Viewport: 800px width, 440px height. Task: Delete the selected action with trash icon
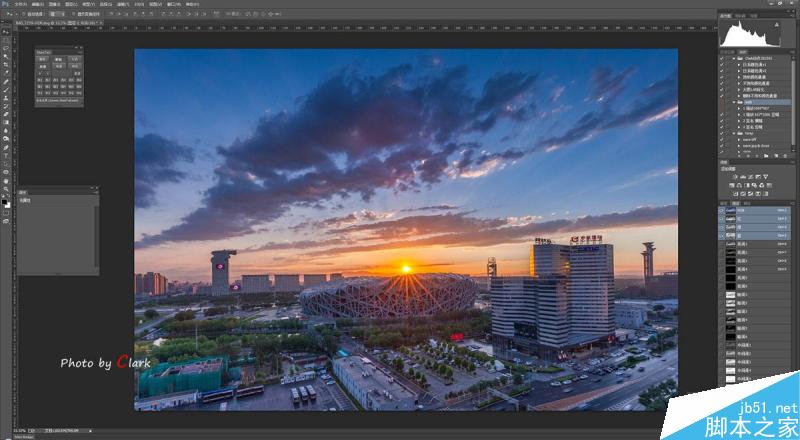point(785,156)
